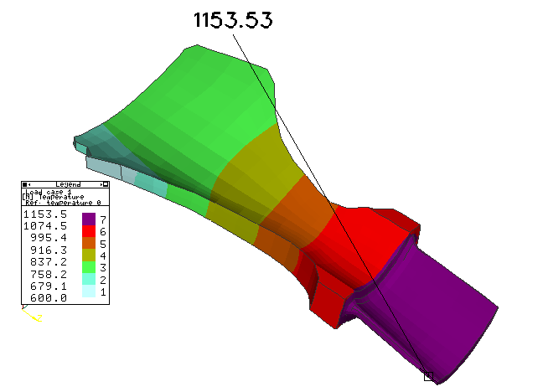
Task: Select the orange swatch labeled 5
Action: 88,243
